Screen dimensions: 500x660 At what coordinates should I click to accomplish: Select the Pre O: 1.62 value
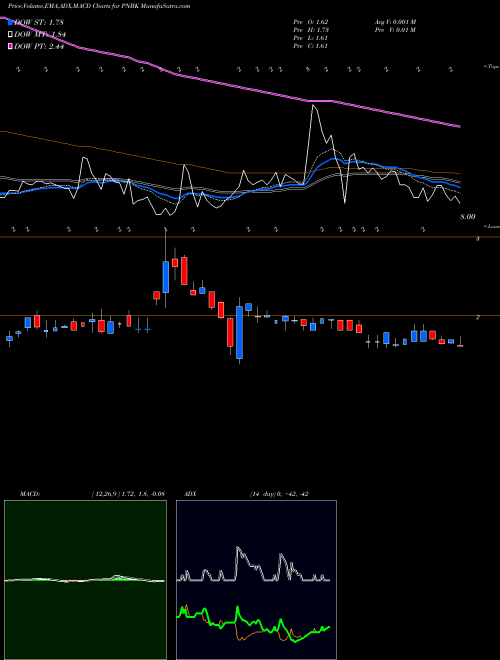tap(311, 22)
